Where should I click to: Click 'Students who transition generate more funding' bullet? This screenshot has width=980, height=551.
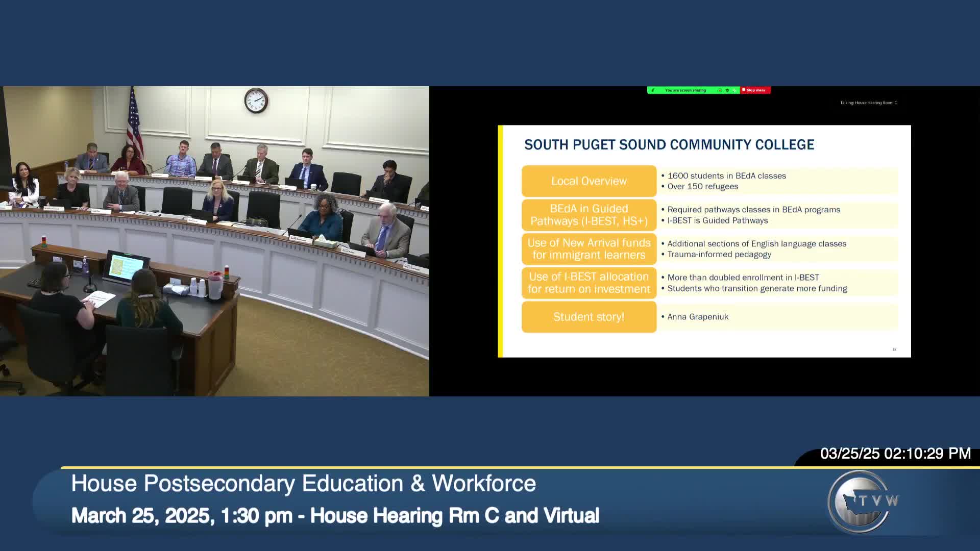(757, 288)
